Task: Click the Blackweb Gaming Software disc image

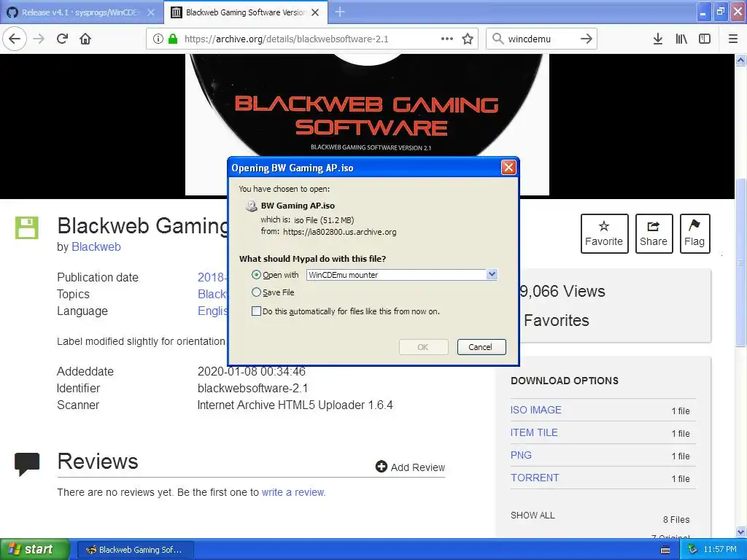Action: tap(367, 124)
